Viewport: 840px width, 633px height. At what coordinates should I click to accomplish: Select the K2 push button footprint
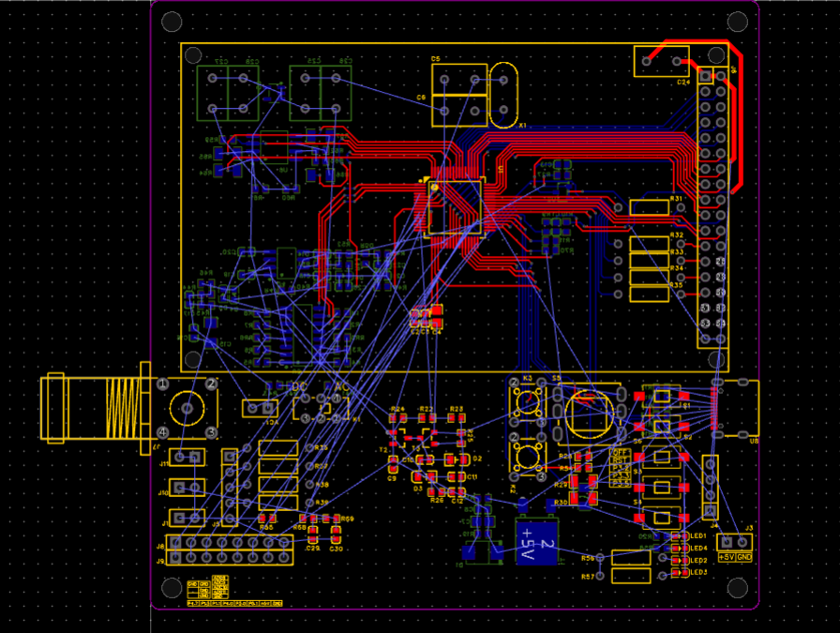[528, 456]
